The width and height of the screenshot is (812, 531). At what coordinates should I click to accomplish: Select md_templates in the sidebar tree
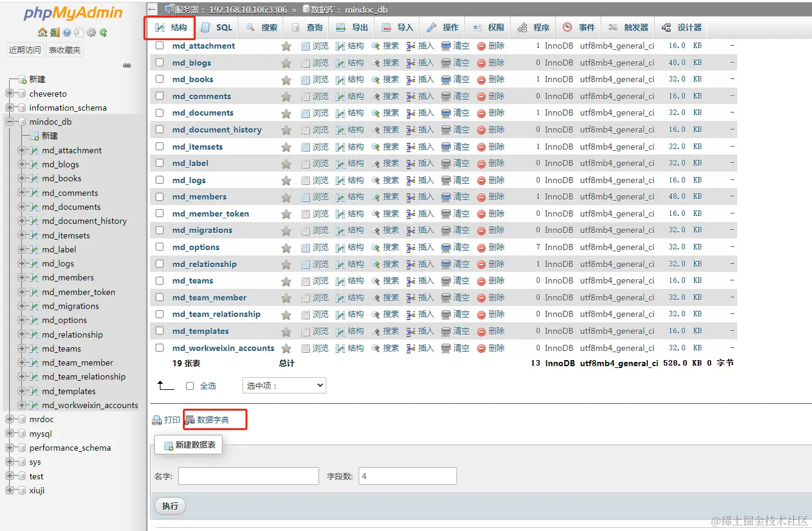pos(69,391)
